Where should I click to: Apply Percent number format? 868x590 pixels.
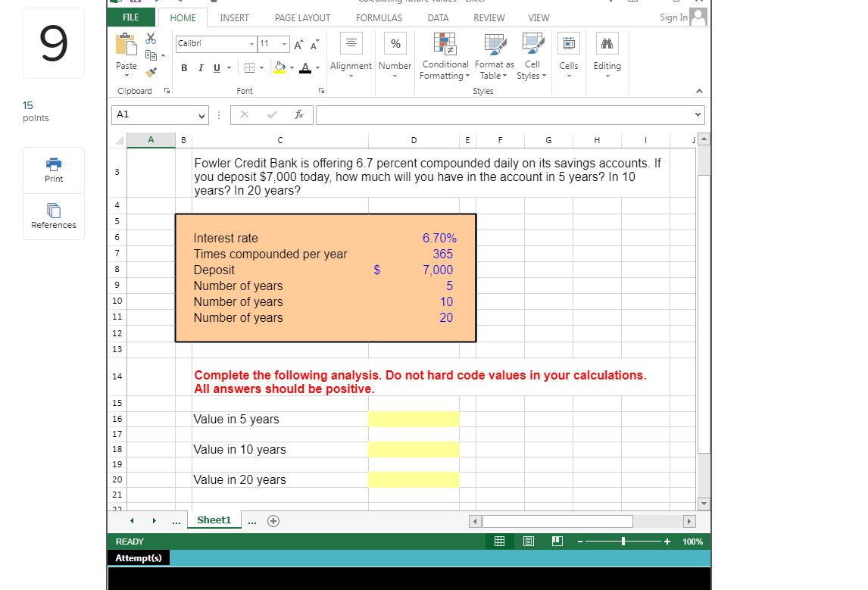(x=395, y=43)
